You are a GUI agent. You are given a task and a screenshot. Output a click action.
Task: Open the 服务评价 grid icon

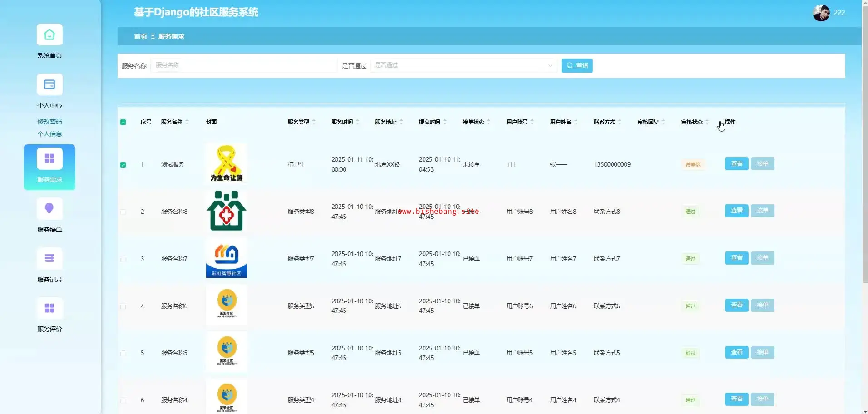tap(49, 309)
